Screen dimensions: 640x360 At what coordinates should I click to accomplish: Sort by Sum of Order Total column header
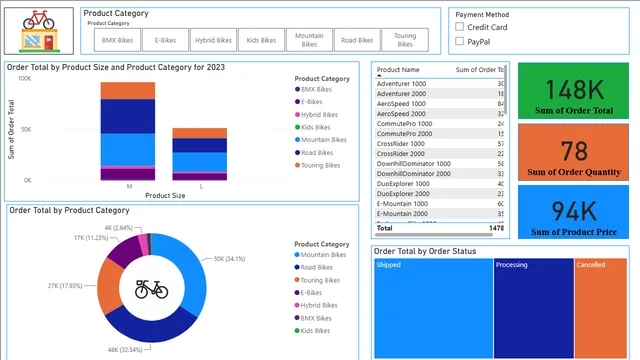pyautogui.click(x=480, y=70)
